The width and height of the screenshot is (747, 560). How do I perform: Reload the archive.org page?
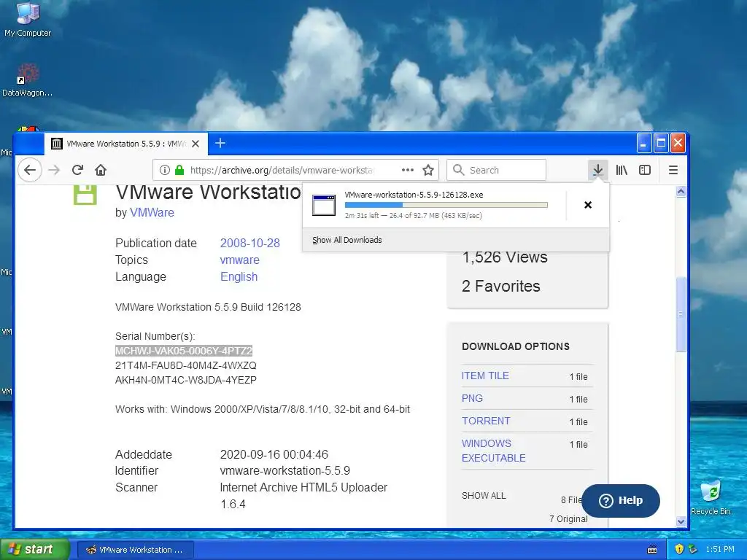point(77,170)
